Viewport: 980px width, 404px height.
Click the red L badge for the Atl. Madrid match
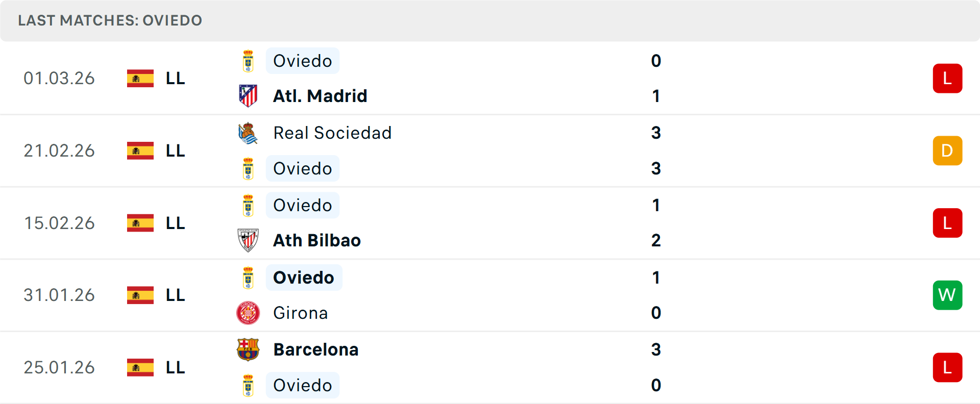947,78
